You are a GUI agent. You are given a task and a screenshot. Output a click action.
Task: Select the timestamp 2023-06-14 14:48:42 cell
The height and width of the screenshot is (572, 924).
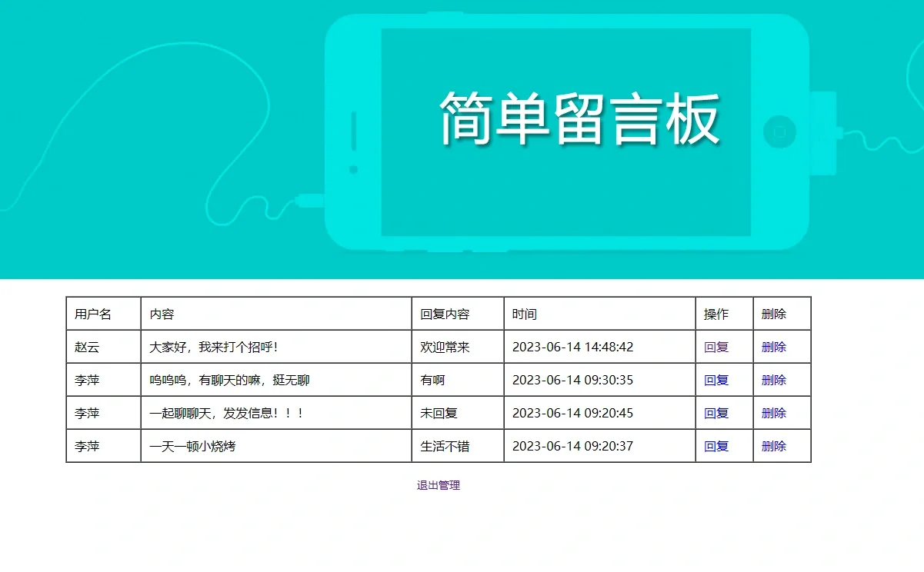[573, 347]
